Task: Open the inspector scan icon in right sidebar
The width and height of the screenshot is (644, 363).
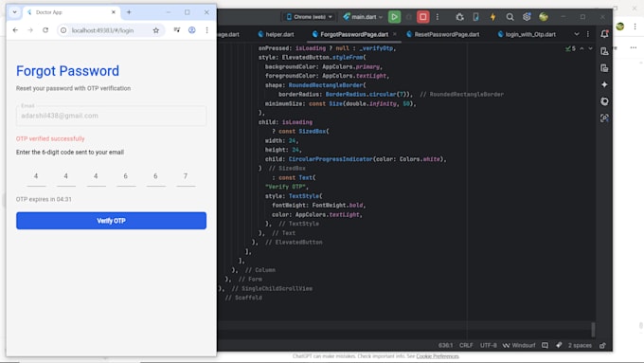Action: 604,118
